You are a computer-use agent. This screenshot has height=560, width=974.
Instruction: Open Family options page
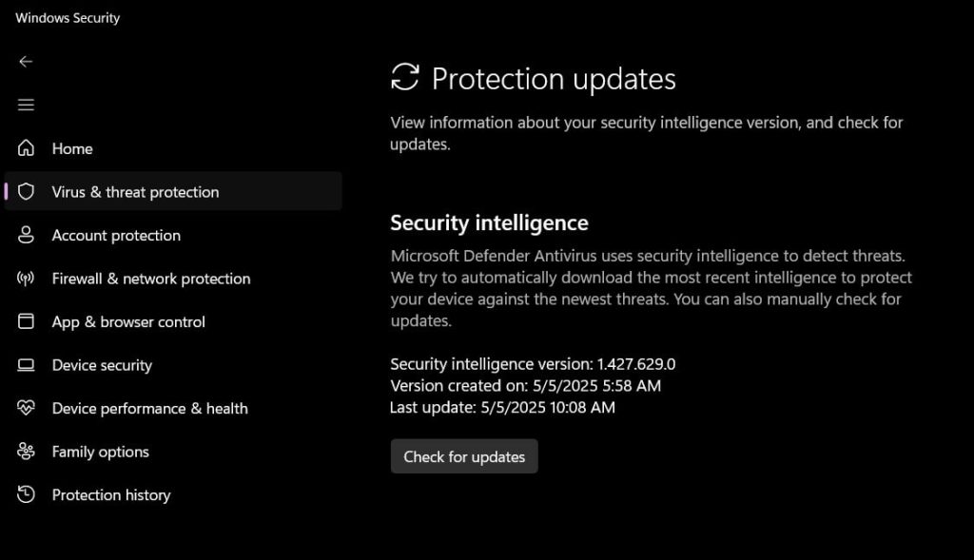(x=100, y=452)
